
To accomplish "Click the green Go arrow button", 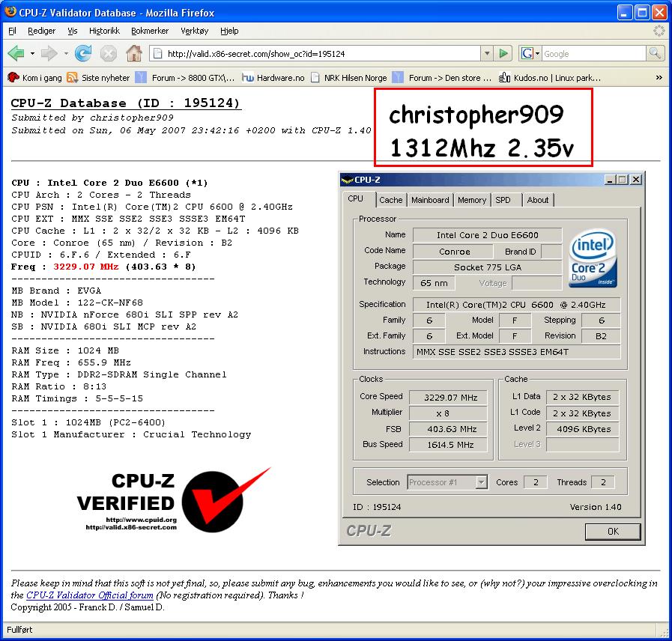I will point(503,54).
